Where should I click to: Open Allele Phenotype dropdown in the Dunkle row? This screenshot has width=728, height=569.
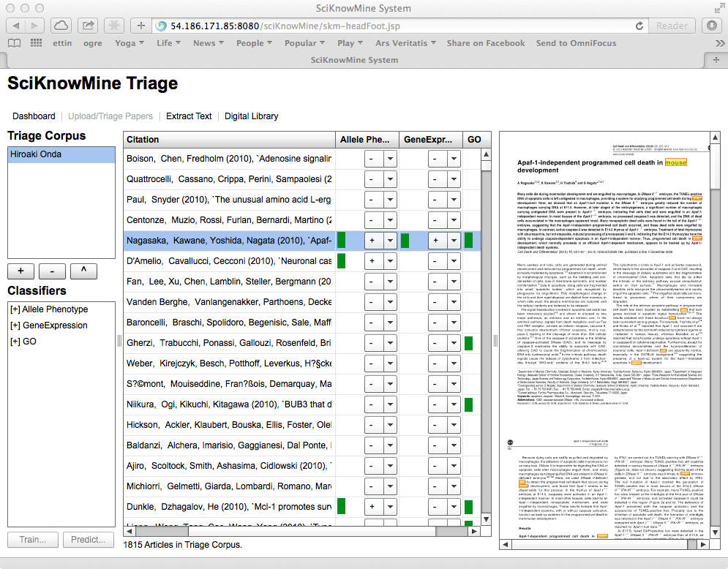pyautogui.click(x=390, y=507)
